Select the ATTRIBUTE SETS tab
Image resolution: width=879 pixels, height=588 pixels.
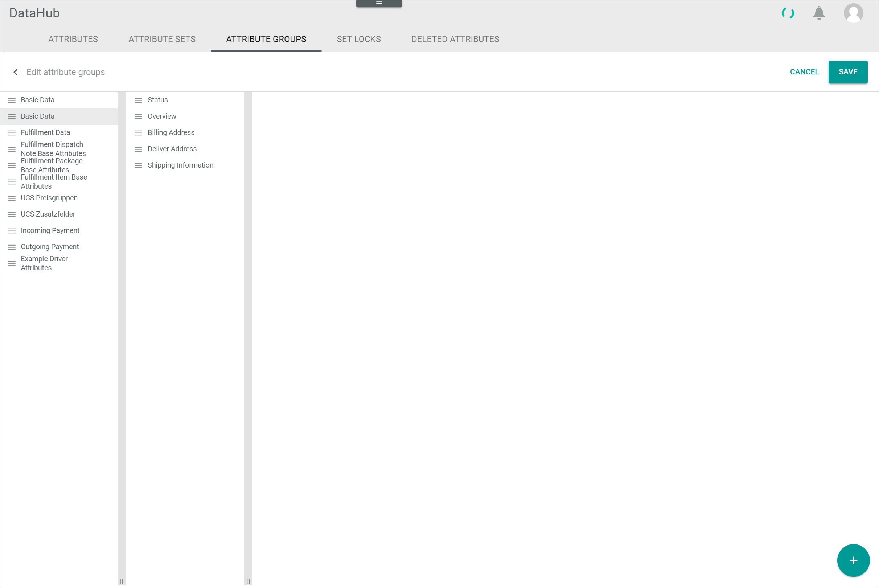point(161,39)
